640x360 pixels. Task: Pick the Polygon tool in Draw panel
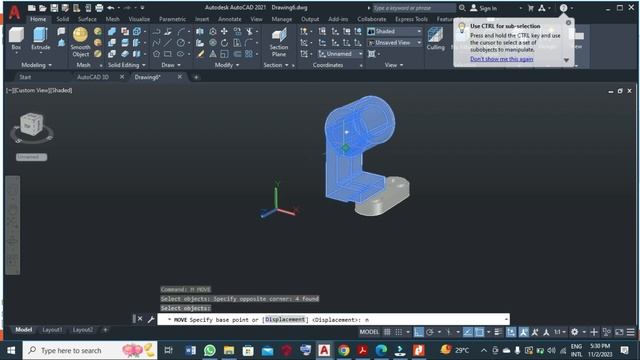click(x=156, y=54)
